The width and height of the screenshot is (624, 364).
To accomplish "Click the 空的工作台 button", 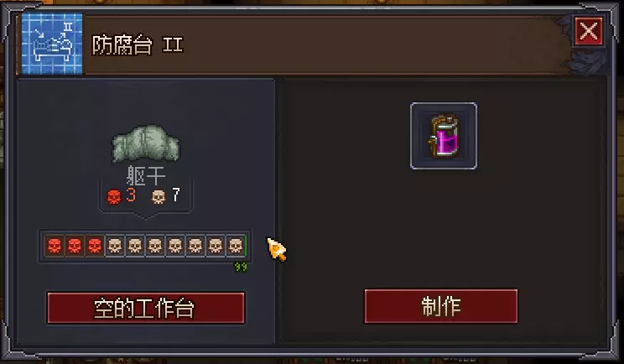I will coord(146,308).
